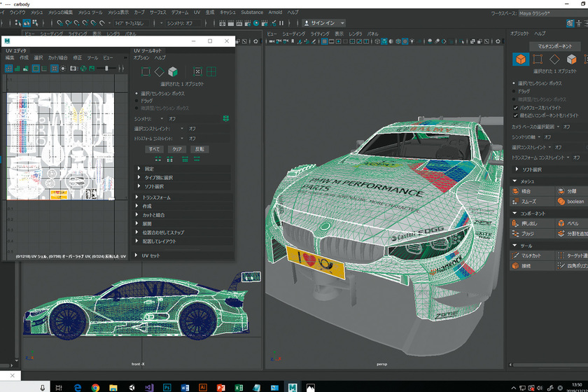Image resolution: width=588 pixels, height=392 pixels.
Task: Open Photoshop from the Windows taskbar
Action: point(167,386)
